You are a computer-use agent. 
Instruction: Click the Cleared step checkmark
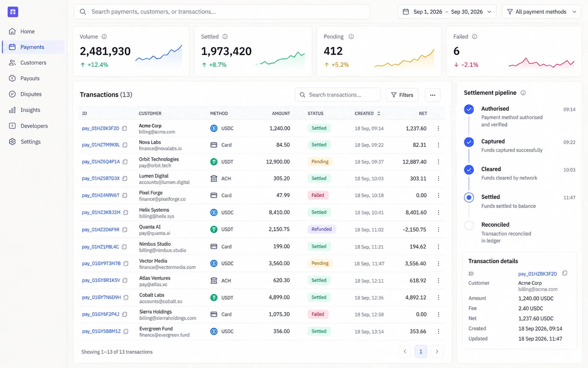469,170
